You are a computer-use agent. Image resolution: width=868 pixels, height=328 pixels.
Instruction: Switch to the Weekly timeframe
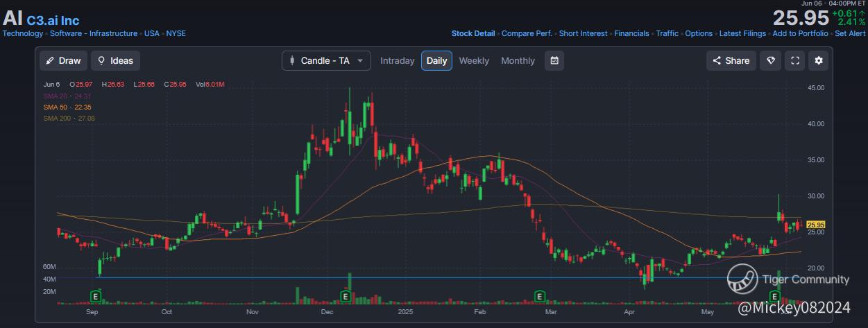pyautogui.click(x=474, y=60)
